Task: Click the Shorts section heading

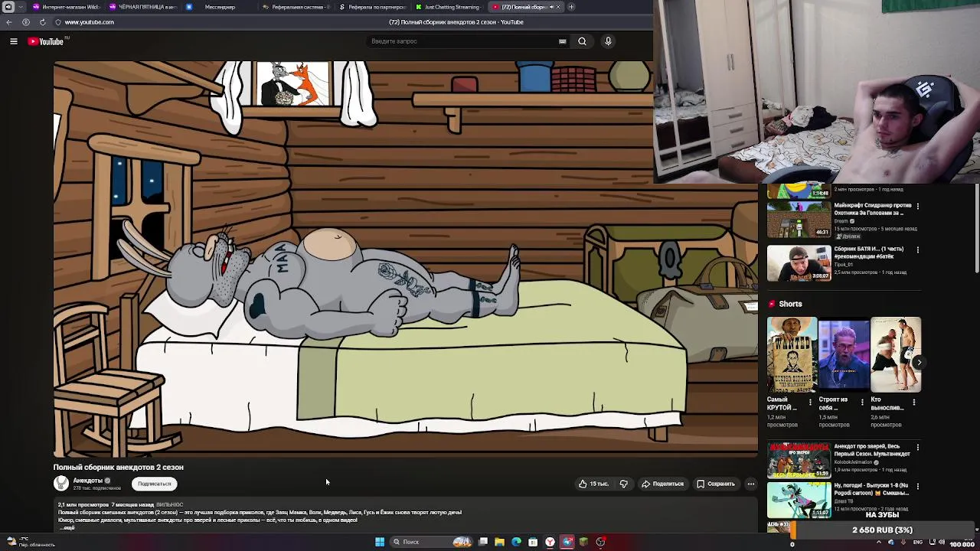Action: click(x=790, y=304)
